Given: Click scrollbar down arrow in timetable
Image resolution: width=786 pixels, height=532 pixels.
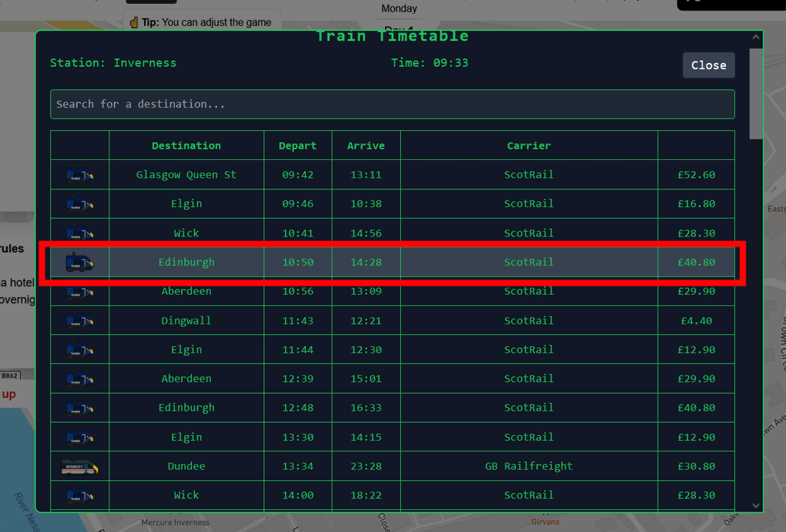Looking at the screenshot, I should 756,505.
